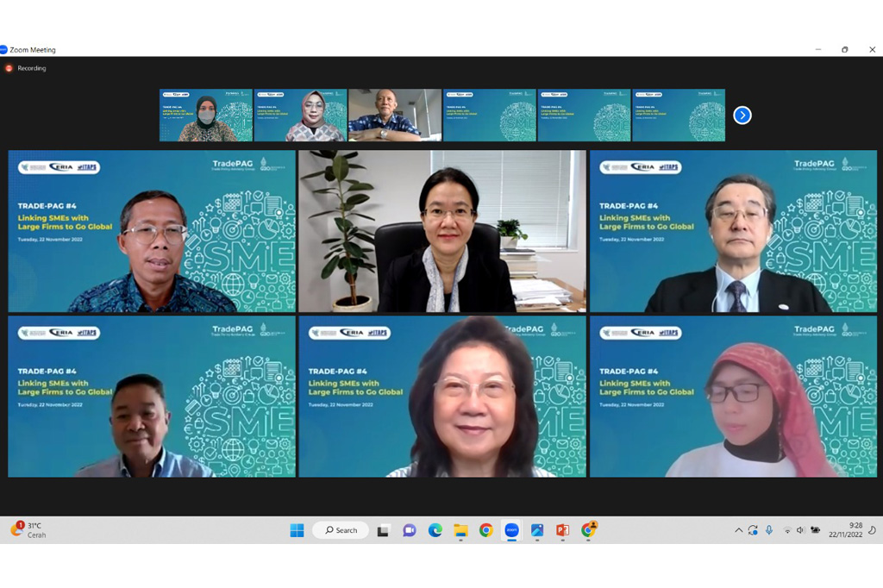Show next participants with the blue arrow
The width and height of the screenshot is (883, 588).
tap(742, 116)
